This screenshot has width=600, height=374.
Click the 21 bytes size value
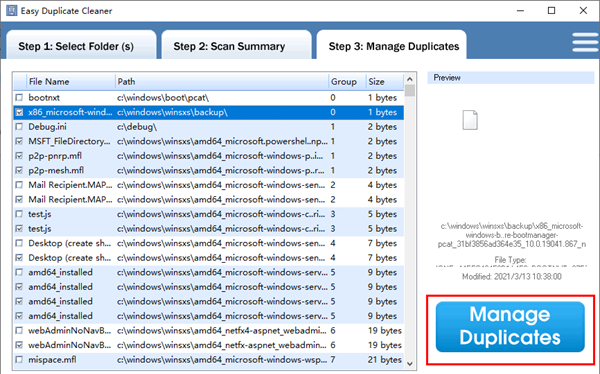[385, 359]
